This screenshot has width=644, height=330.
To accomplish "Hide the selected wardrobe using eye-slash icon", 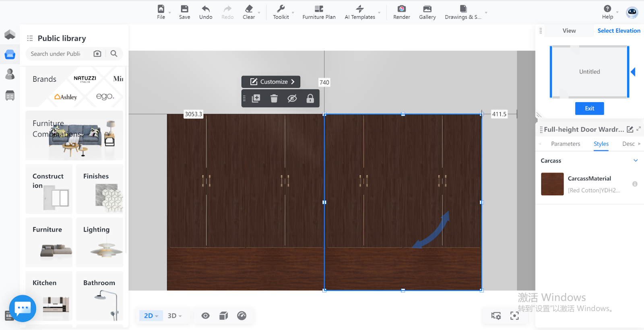I will tap(292, 99).
